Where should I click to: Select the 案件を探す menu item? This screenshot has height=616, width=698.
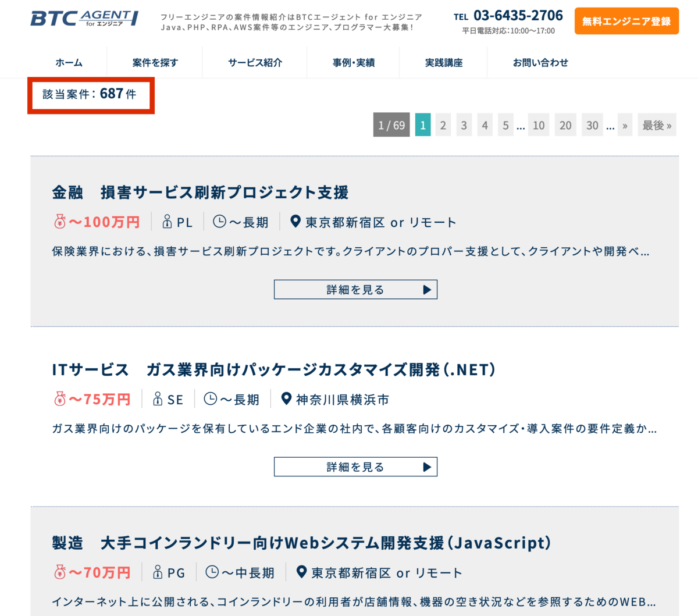(154, 62)
